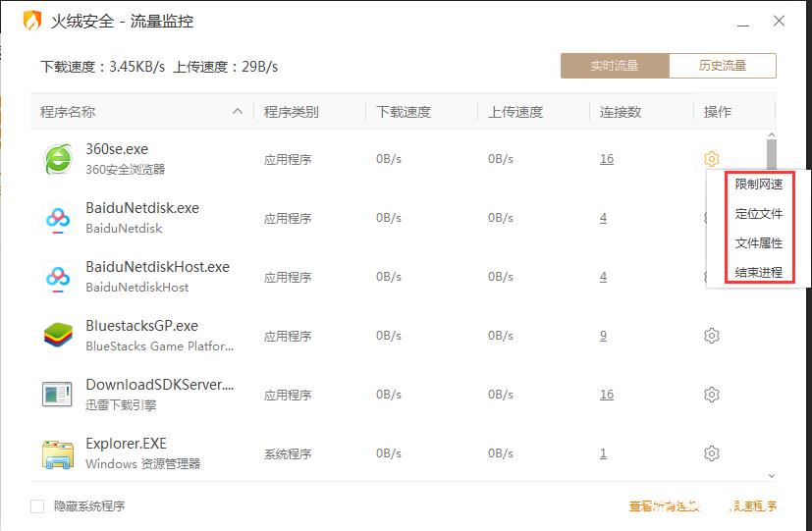Toggle the 隐藏系统程序 checkbox
This screenshot has height=531, width=812.
[37, 506]
